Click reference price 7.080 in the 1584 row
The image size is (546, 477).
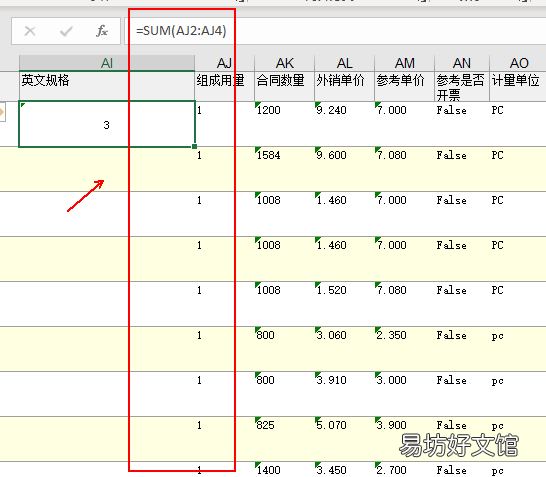point(404,169)
